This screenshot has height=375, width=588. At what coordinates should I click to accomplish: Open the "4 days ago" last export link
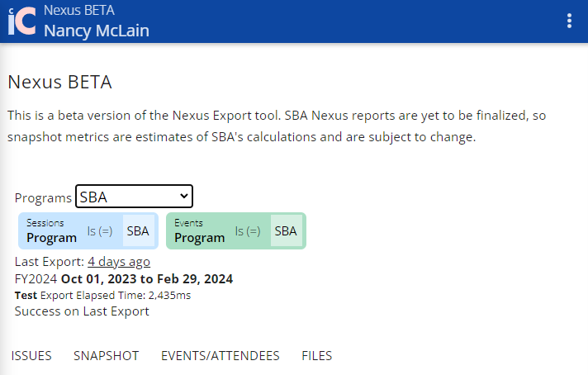(119, 262)
